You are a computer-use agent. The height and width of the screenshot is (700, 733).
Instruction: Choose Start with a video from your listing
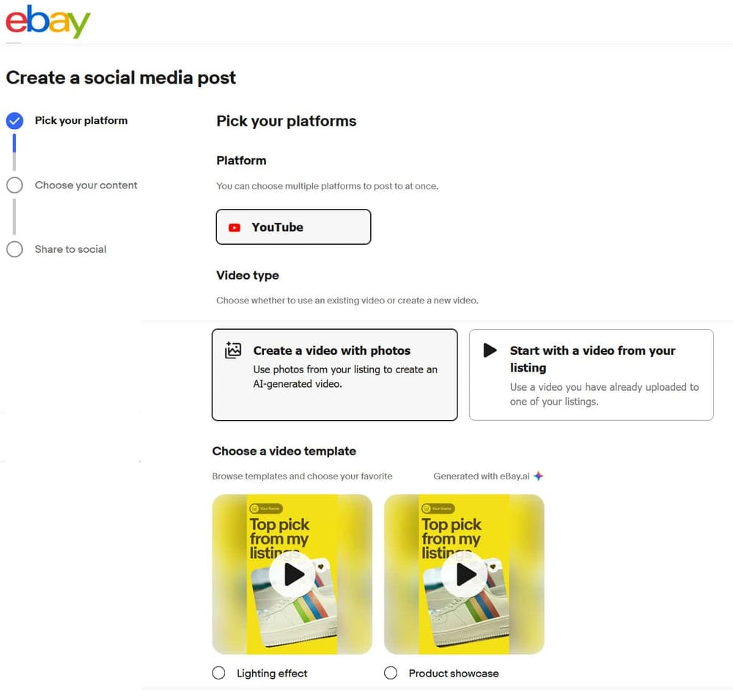[x=591, y=375]
